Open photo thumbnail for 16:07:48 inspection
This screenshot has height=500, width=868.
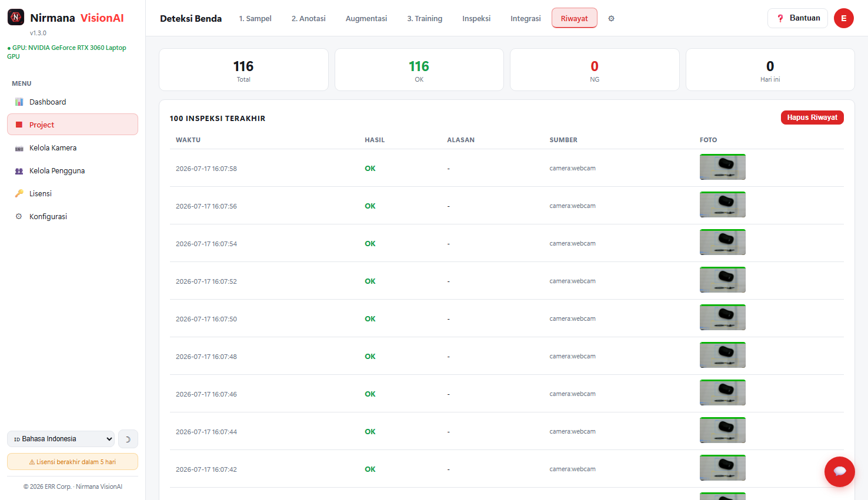click(x=723, y=355)
